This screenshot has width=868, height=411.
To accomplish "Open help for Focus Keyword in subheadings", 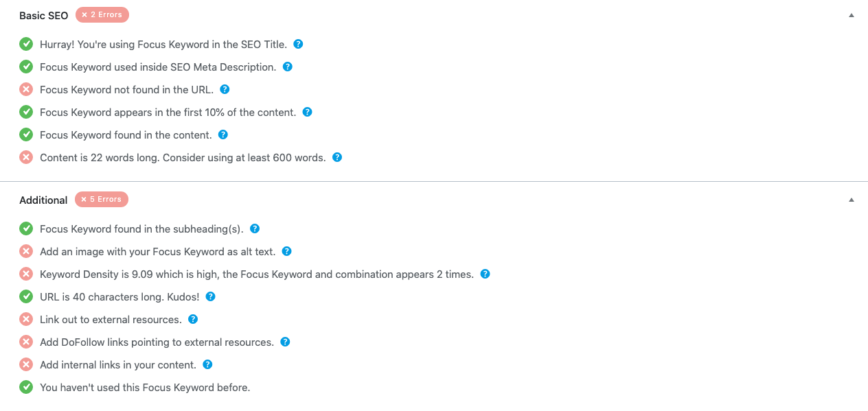I will (255, 228).
